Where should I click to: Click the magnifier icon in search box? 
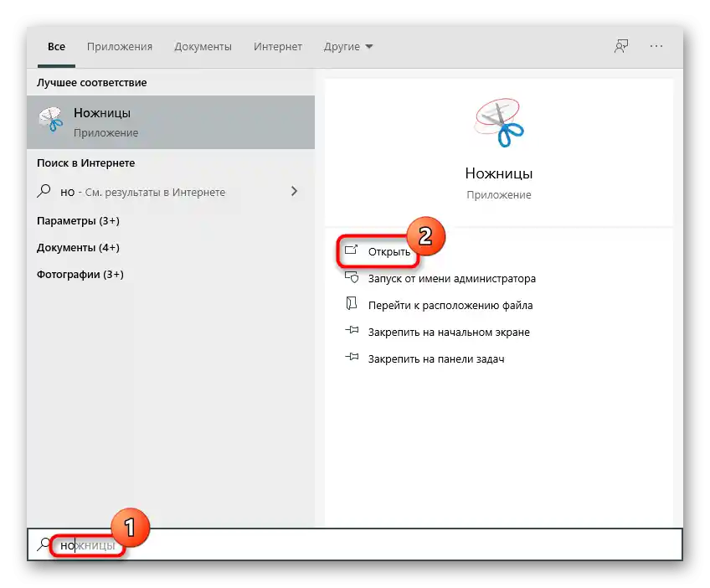click(43, 544)
